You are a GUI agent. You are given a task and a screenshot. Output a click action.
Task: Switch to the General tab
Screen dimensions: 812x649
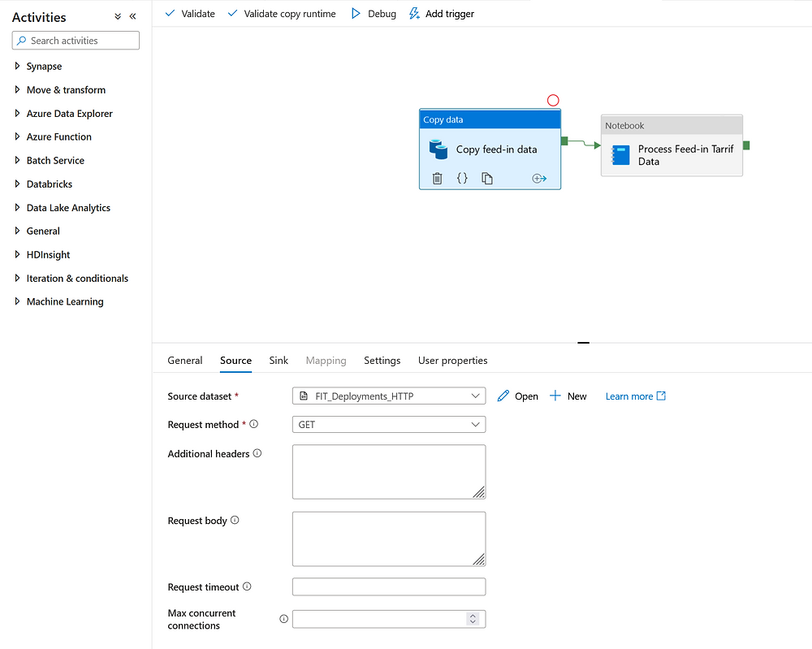[x=185, y=360]
